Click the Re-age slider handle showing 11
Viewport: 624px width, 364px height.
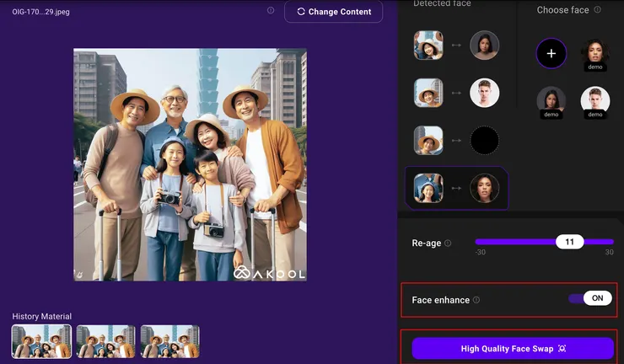pyautogui.click(x=569, y=242)
